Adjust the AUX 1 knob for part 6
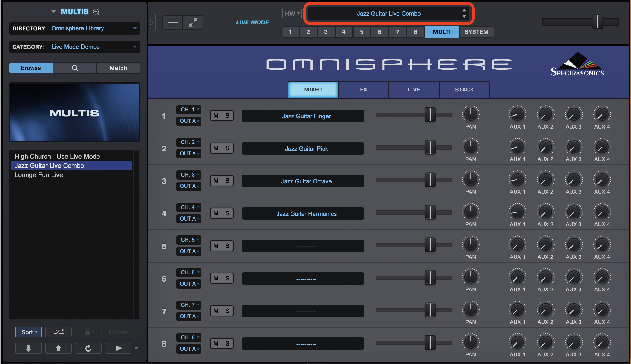The height and width of the screenshot is (364, 631). tap(518, 277)
